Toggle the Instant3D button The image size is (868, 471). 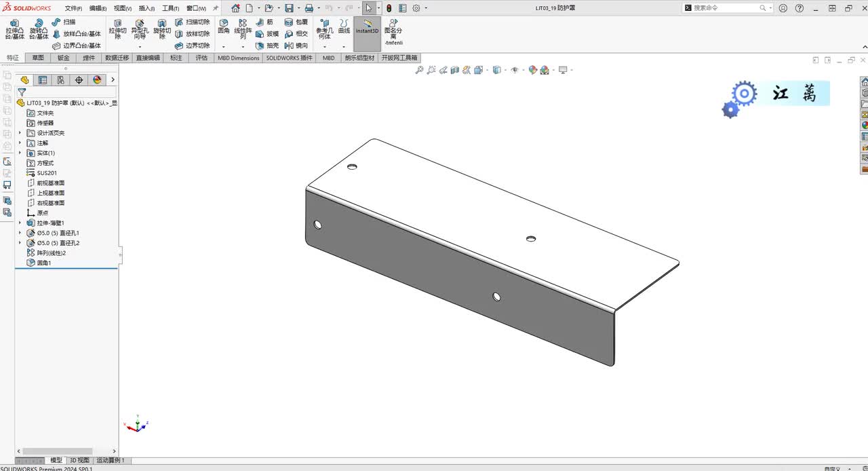coord(367,30)
